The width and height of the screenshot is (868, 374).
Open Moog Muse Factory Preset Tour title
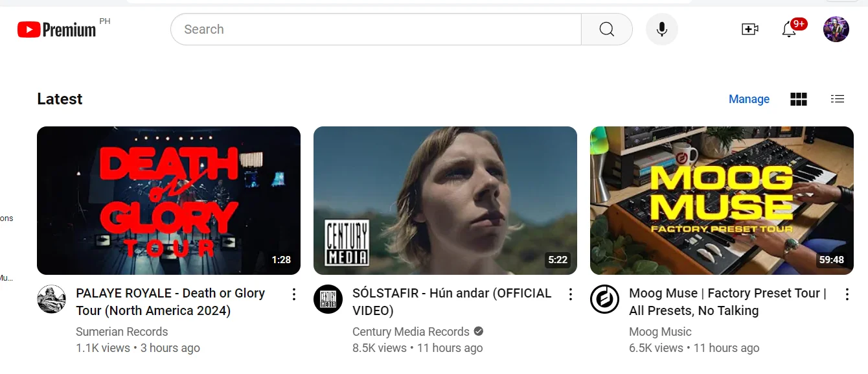(727, 301)
